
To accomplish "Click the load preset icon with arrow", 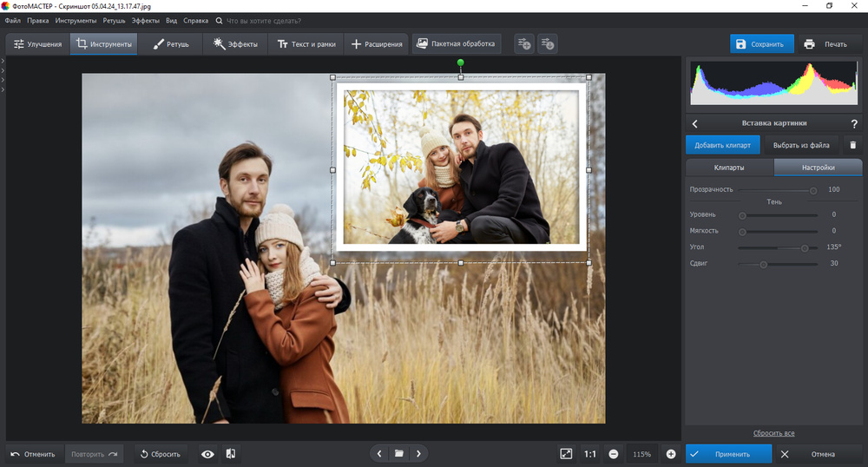I will click(547, 43).
